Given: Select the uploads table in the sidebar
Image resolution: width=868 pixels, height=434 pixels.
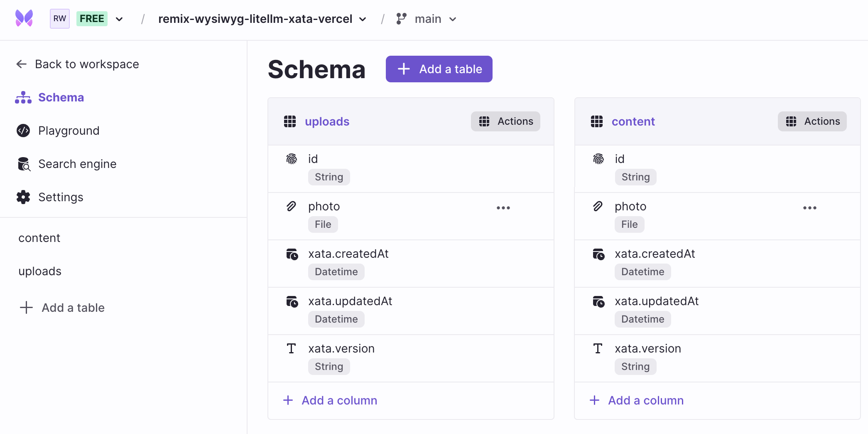Looking at the screenshot, I should [39, 271].
